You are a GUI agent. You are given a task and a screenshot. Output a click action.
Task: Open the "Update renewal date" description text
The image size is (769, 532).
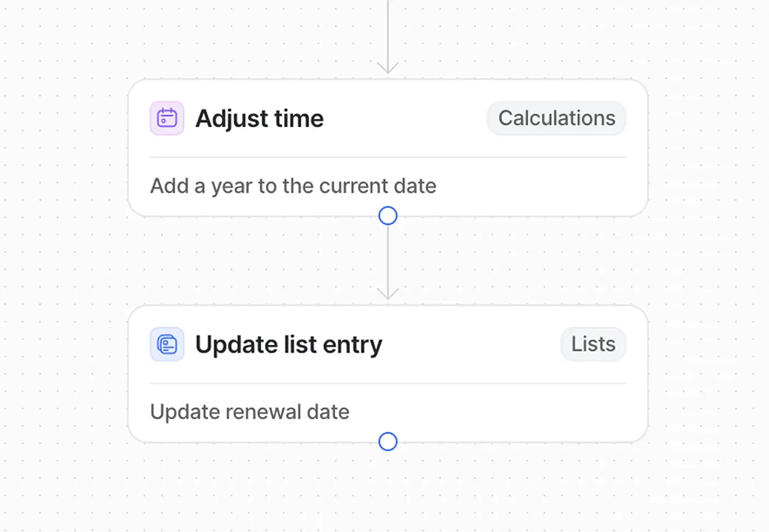[250, 412]
